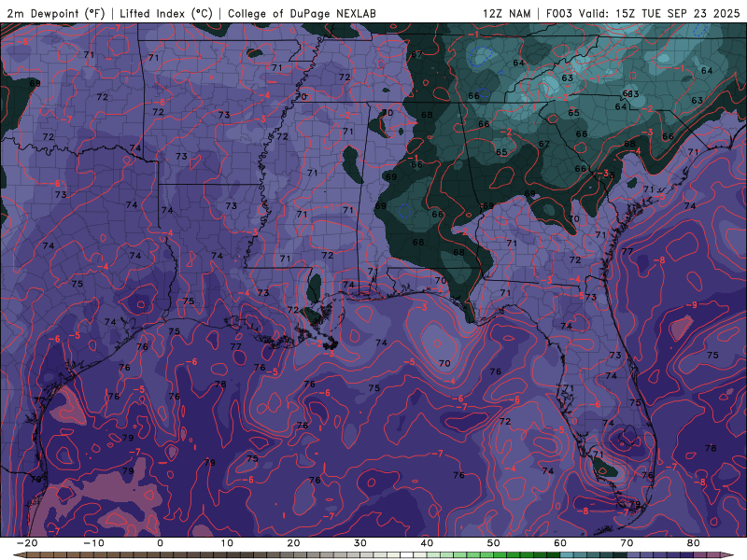
Task: Click the '50' label on the color scale
Action: [494, 543]
